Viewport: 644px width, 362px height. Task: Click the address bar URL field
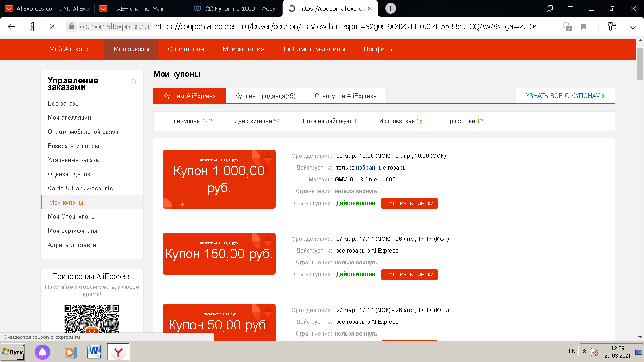pyautogui.click(x=349, y=26)
